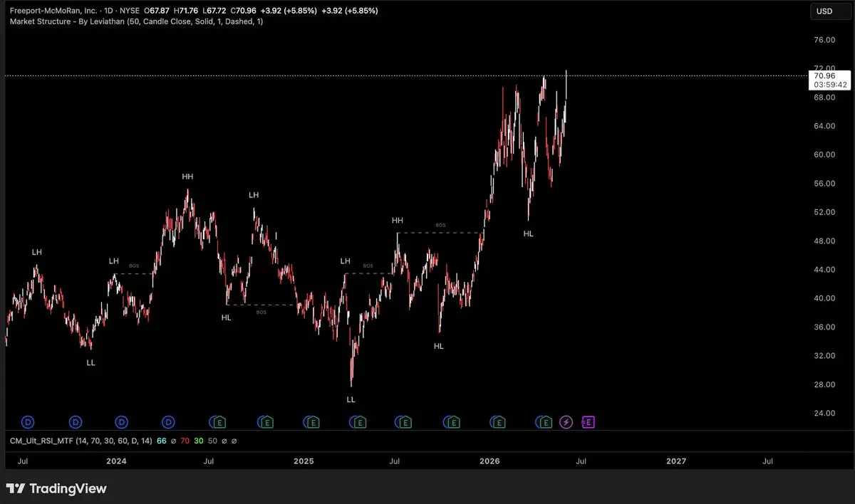Click the lightning bolt event icon
Screen dimensions: 855x504
tap(566, 422)
